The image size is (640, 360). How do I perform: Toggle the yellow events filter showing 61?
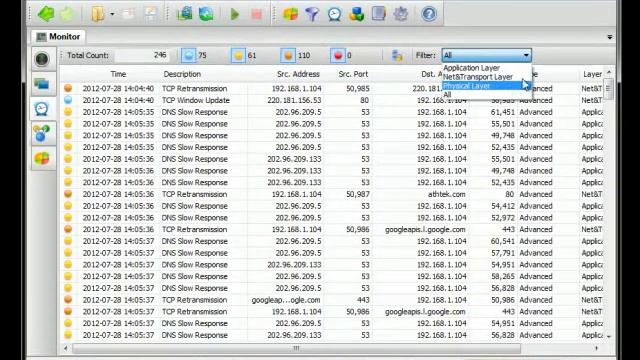(x=238, y=56)
